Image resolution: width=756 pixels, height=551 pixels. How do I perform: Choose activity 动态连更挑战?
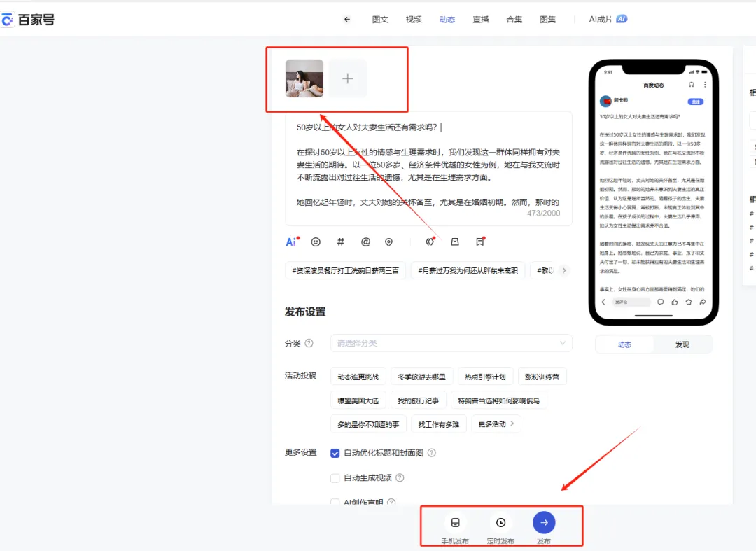tap(358, 377)
